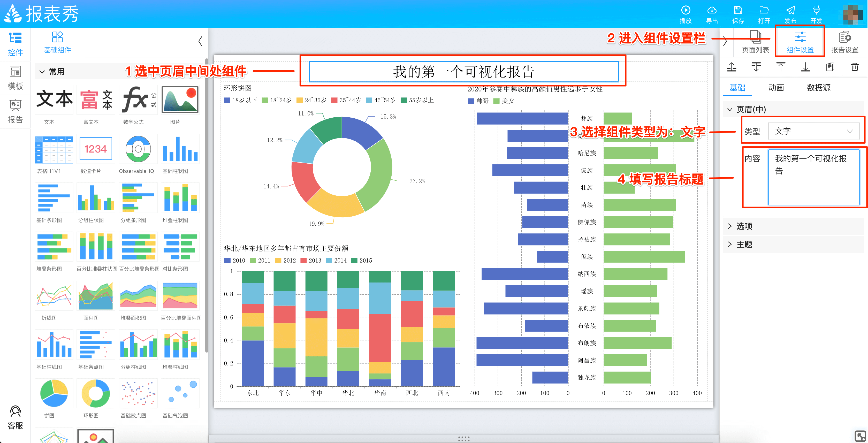
Task: Add the 环形图 donut chart
Action: tap(96, 393)
